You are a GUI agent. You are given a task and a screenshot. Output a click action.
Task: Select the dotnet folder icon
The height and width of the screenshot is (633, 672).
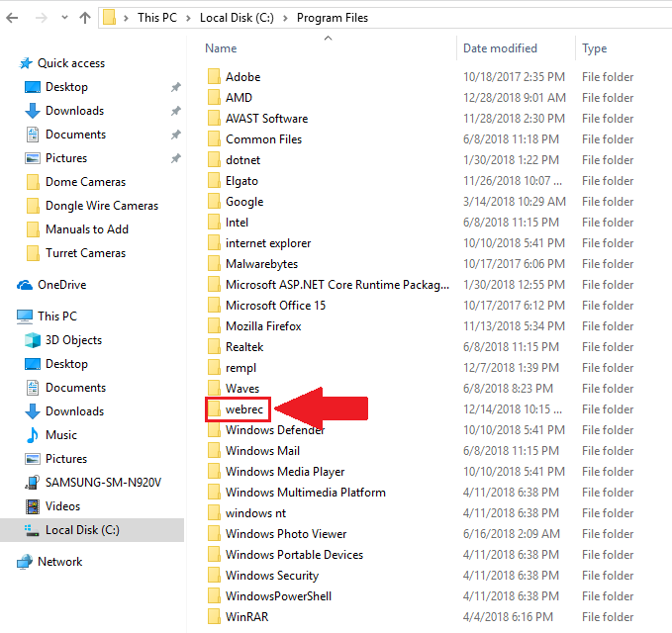[214, 160]
